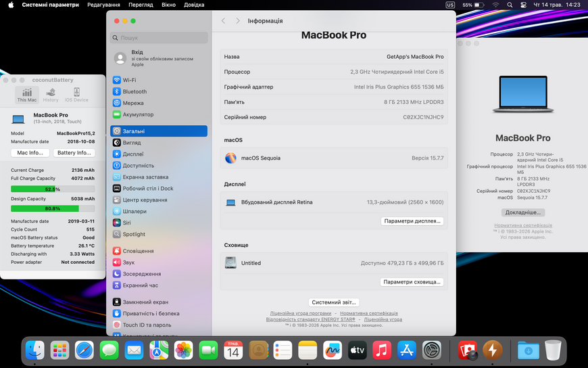Screen dimensions: 588x368
Task: Open Spotlight settings in sidebar
Action: tap(159, 234)
